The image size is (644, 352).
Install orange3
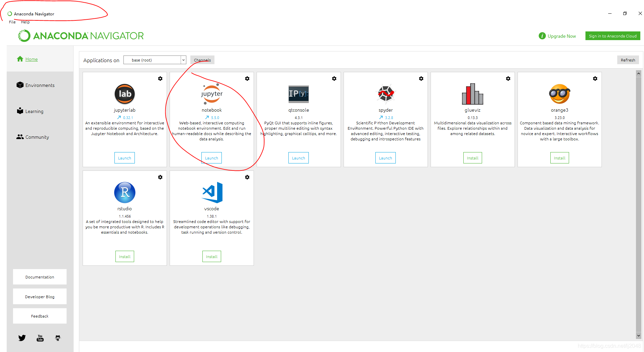[x=560, y=158]
